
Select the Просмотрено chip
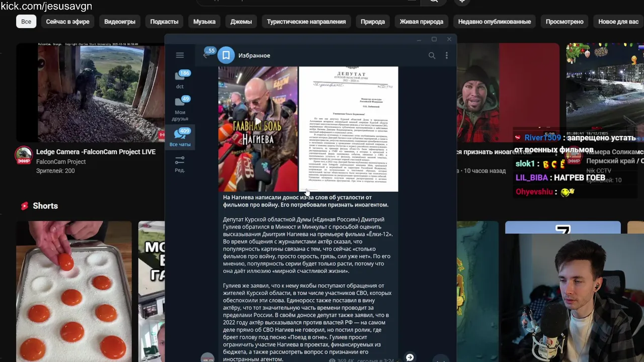pos(565,22)
